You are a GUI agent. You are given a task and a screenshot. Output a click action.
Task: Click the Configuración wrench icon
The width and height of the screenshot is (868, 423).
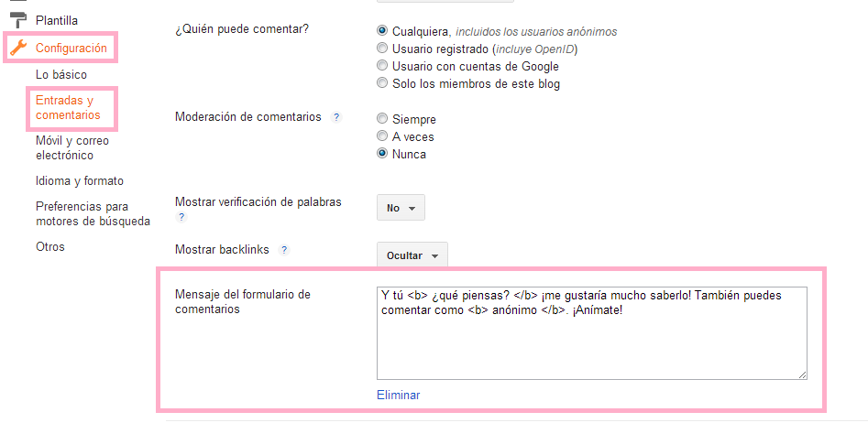pyautogui.click(x=17, y=48)
